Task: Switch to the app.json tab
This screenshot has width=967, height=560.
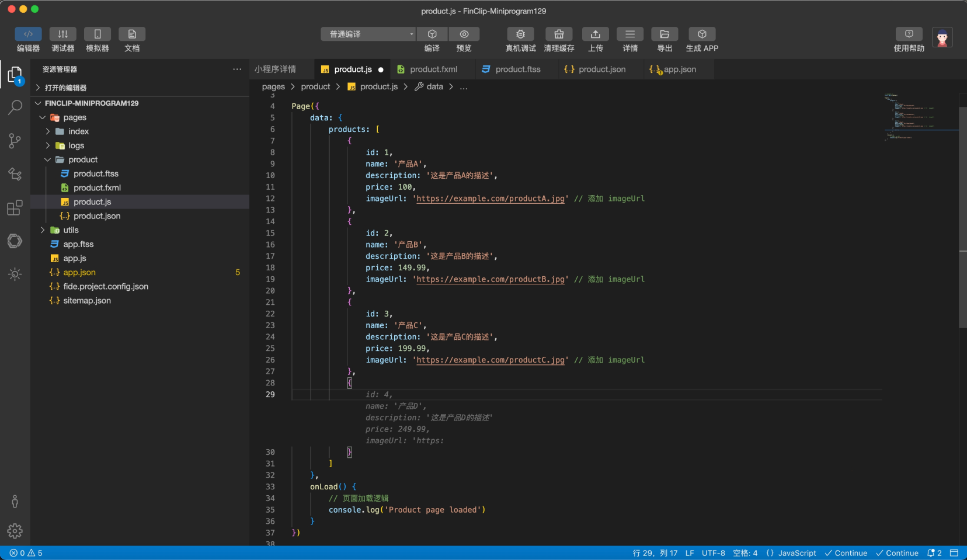Action: pyautogui.click(x=679, y=69)
